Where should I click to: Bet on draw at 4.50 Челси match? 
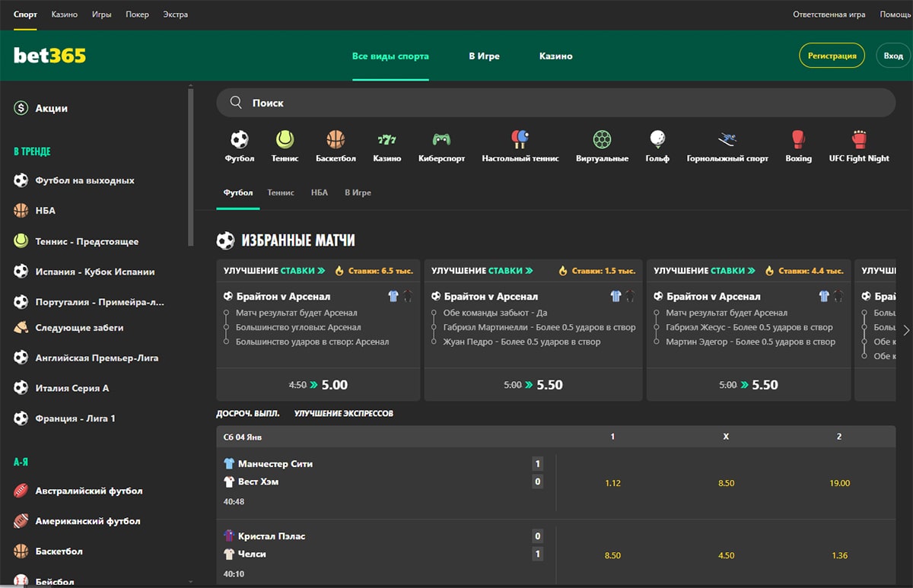click(726, 555)
